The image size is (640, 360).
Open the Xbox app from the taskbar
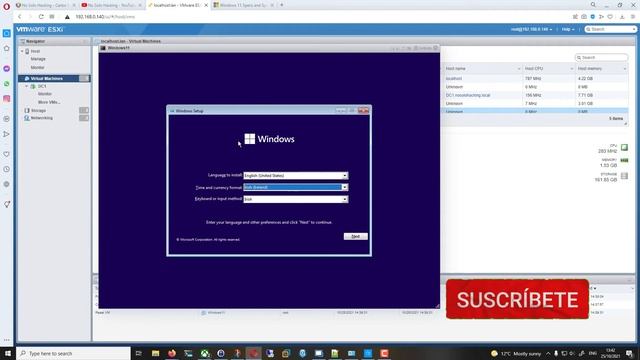click(204, 353)
